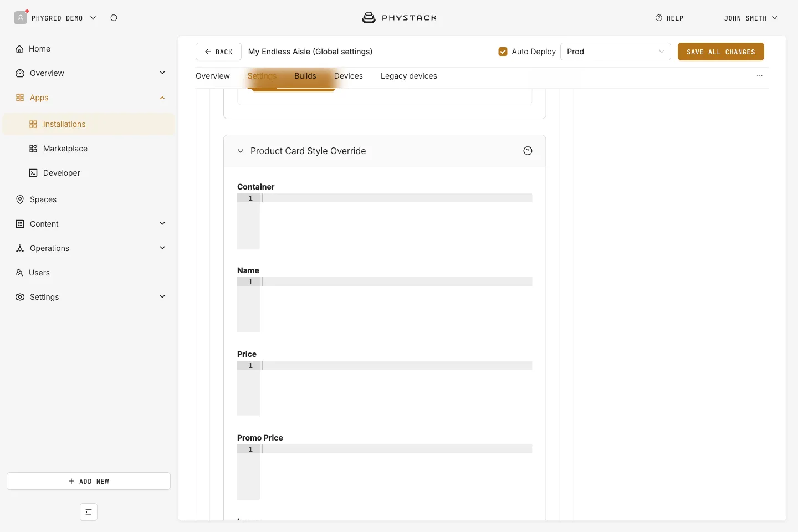Toggle the Auto Deploy checkbox
The image size is (798, 532).
point(503,52)
